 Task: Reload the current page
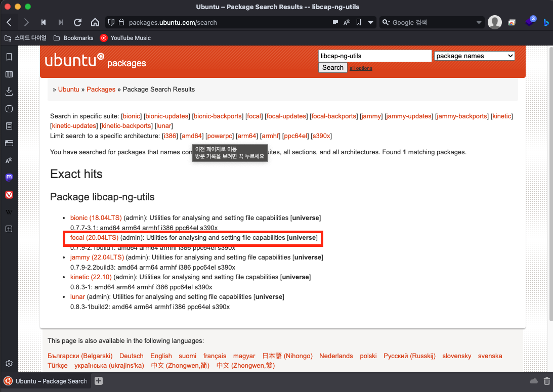tap(77, 22)
